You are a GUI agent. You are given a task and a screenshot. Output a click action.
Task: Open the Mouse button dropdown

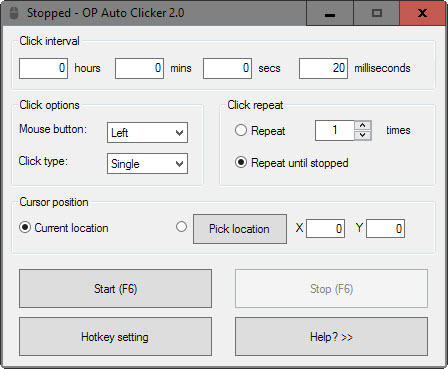(x=147, y=132)
